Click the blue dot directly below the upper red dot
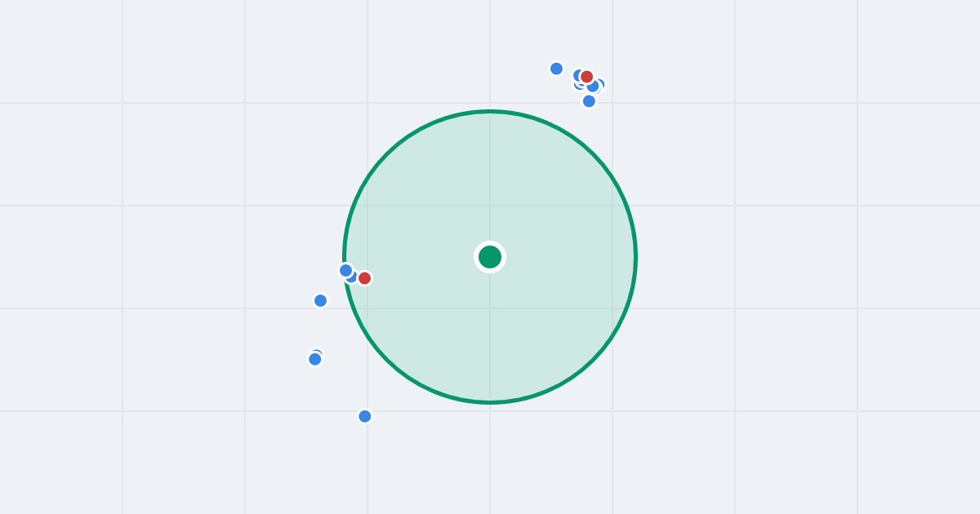Viewport: 980px width, 514px height. point(589,101)
